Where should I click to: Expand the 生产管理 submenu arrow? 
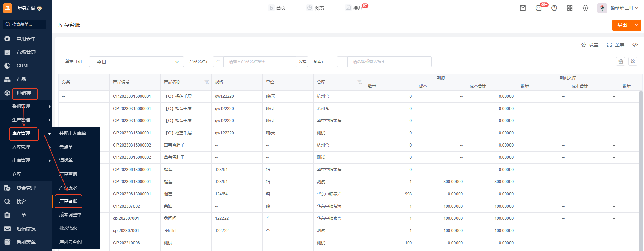click(x=50, y=120)
